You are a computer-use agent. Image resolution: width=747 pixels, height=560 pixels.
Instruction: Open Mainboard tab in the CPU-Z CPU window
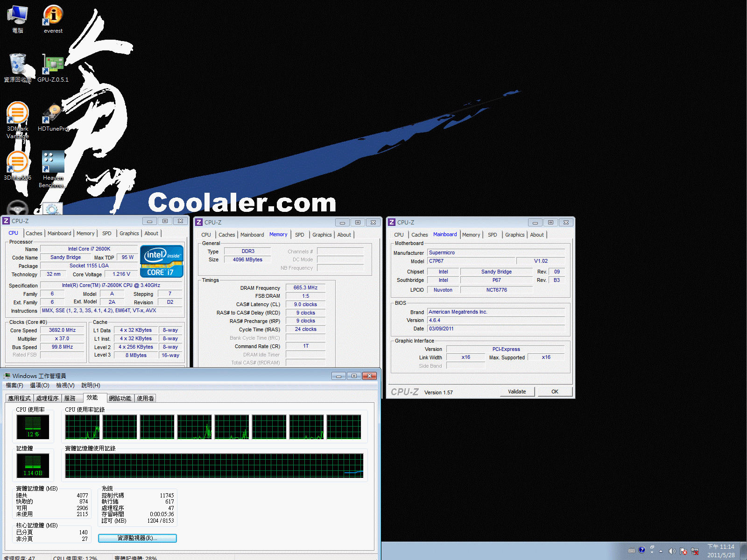coord(59,233)
